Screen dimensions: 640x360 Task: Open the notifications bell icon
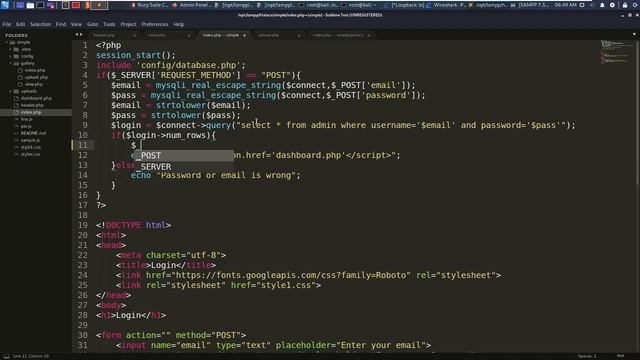[x=602, y=5]
